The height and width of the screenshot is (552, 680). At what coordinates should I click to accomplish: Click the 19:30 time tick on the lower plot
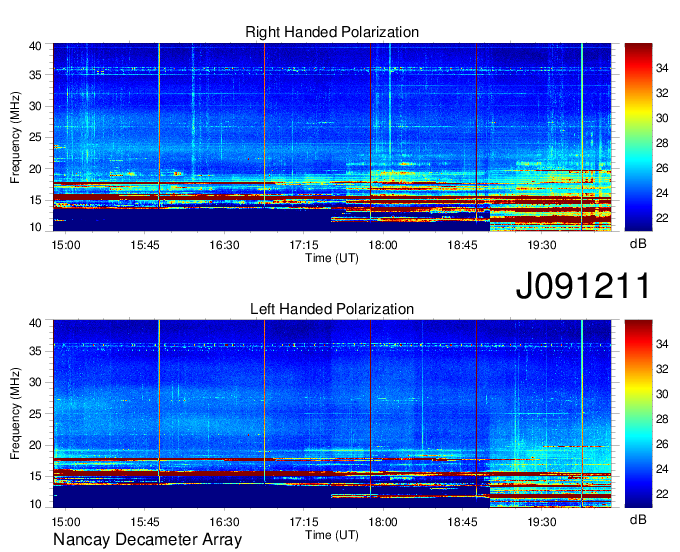[x=542, y=522]
